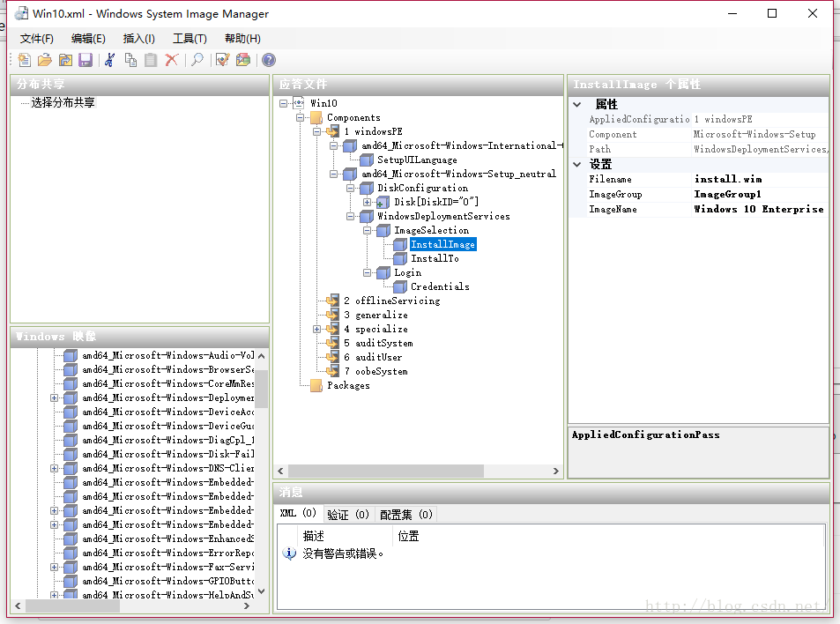Expand the amd64_Microsoft-Windows-DNS-Client image node
The width and height of the screenshot is (840, 624).
click(x=54, y=469)
